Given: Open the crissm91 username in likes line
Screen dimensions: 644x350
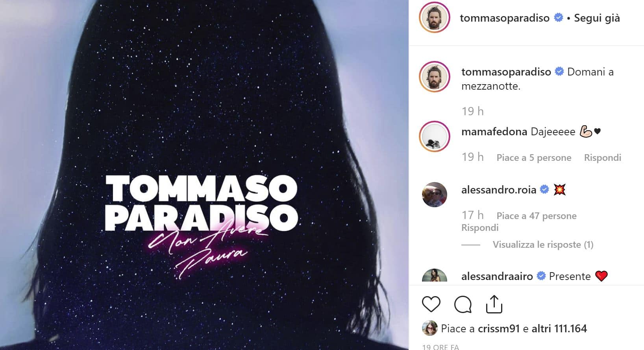Looking at the screenshot, I should click(499, 329).
